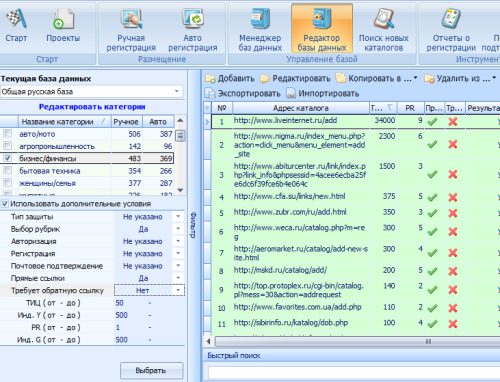Launch Ручная регистрация tool
The image size is (500, 382).
click(x=131, y=30)
